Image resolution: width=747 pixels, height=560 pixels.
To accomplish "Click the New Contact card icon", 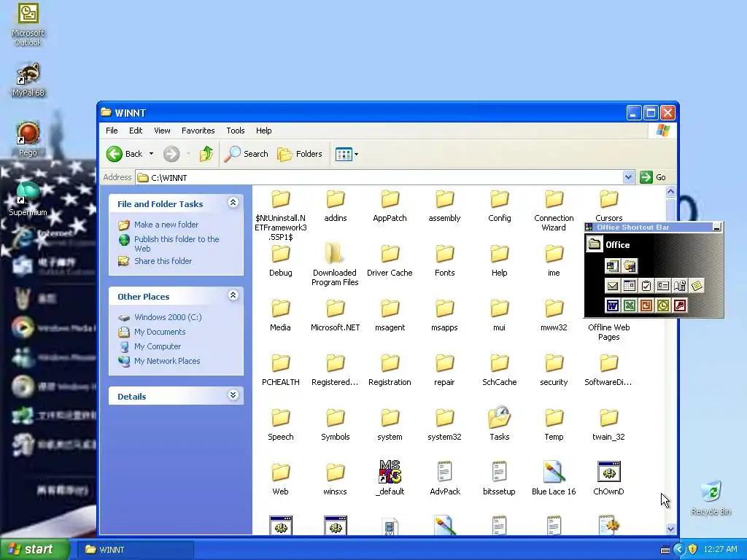I will click(662, 286).
